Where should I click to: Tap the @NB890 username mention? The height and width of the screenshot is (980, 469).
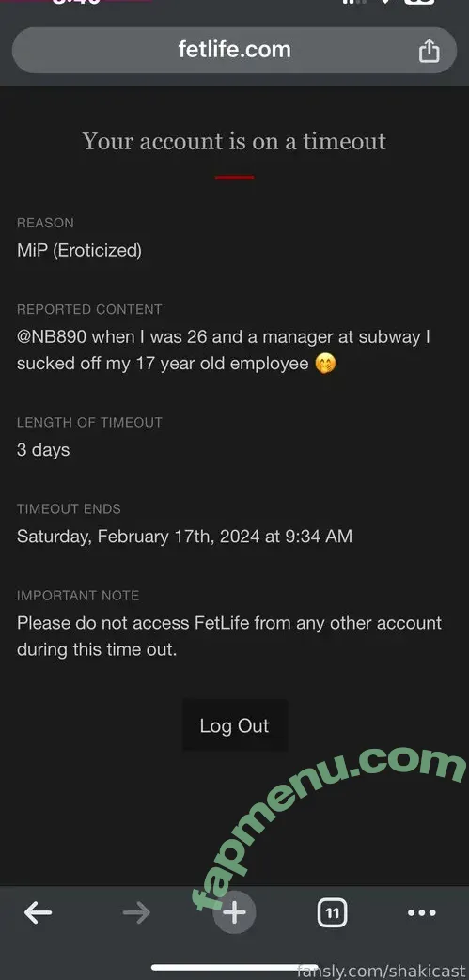(x=52, y=337)
